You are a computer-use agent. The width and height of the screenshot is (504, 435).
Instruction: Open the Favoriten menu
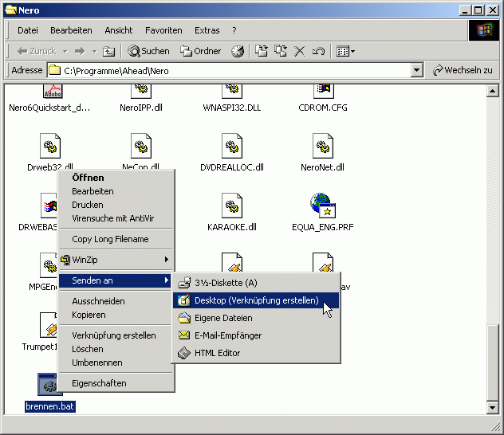tap(163, 30)
